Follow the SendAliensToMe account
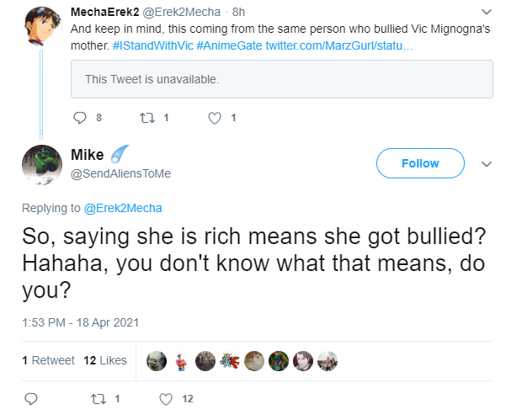The image size is (522, 420). coord(420,163)
